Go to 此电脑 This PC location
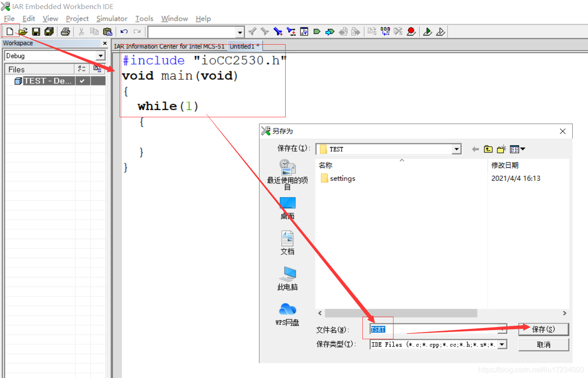Screen dimensions: 588x378 pyautogui.click(x=287, y=278)
